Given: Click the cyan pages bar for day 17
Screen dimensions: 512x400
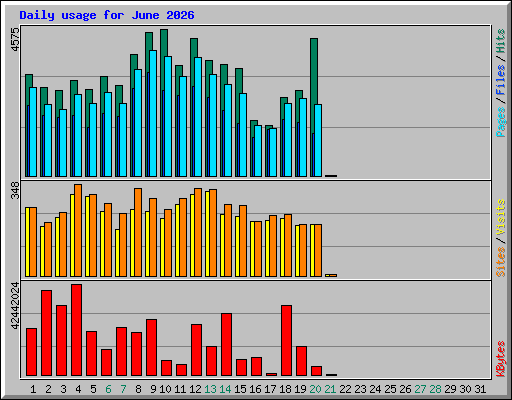Looking at the screenshot, I should point(273,152).
